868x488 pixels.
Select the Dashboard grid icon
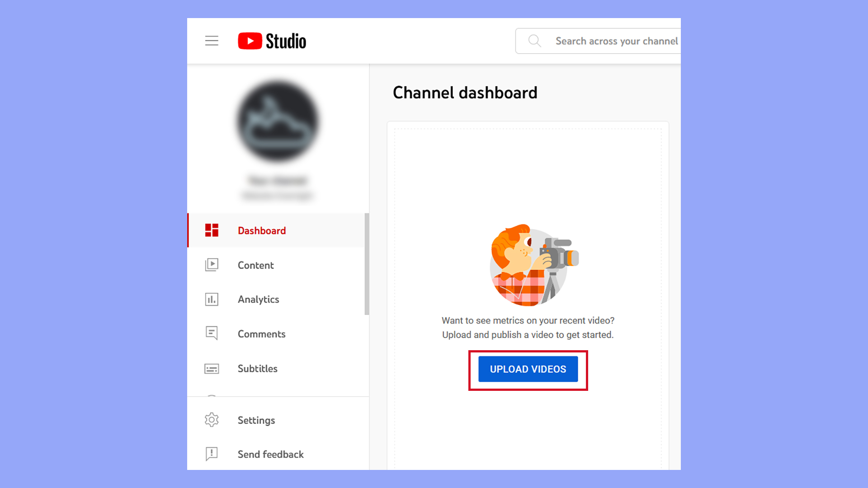point(212,230)
